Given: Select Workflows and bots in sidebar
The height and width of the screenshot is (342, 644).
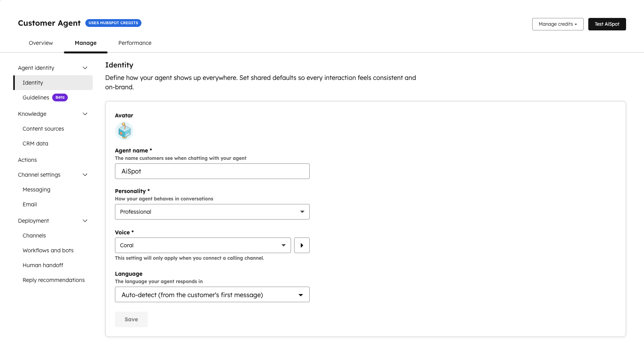Looking at the screenshot, I should coord(48,250).
